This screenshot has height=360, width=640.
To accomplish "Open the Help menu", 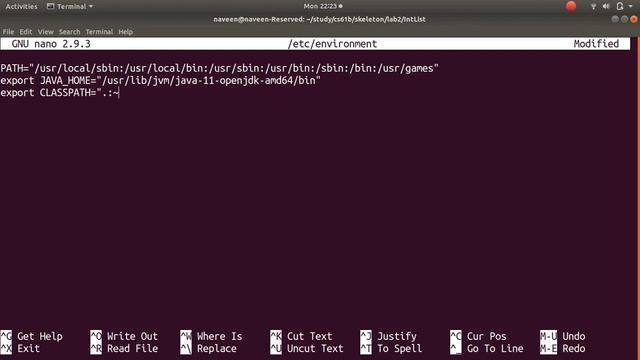I will (x=126, y=32).
